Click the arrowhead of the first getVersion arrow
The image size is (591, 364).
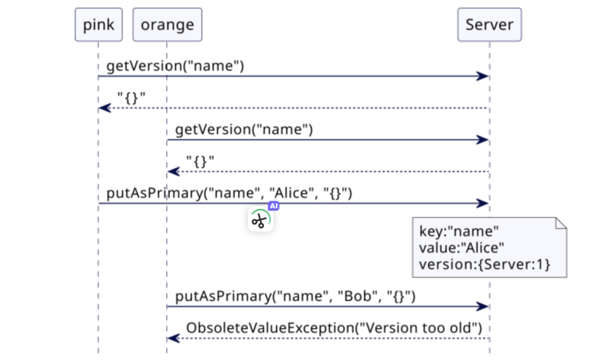[483, 77]
